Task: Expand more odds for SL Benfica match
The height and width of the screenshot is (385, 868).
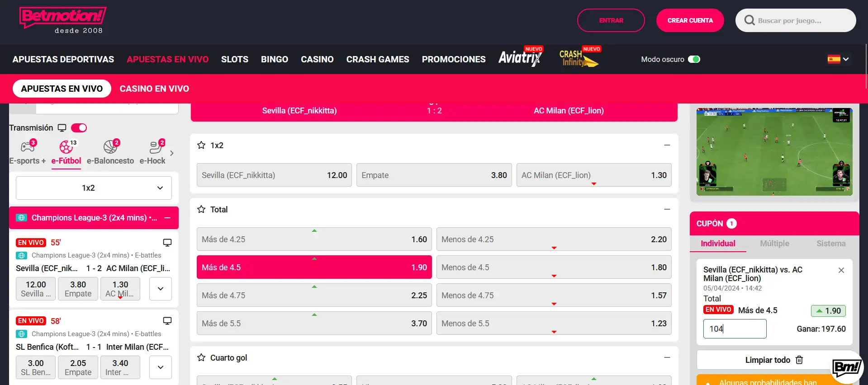Action: pyautogui.click(x=161, y=367)
